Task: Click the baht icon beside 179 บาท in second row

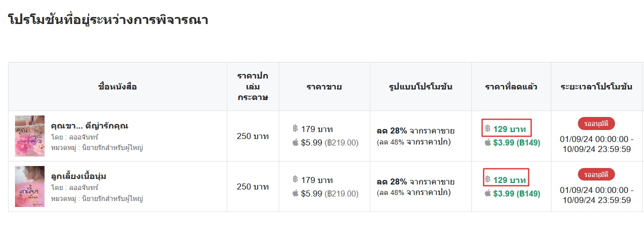Action: pos(295,179)
